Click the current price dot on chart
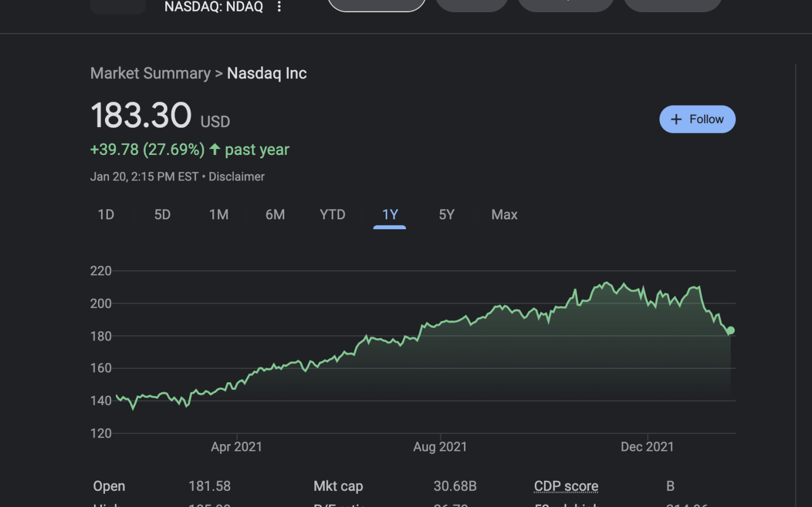812x507 pixels. pos(731,330)
